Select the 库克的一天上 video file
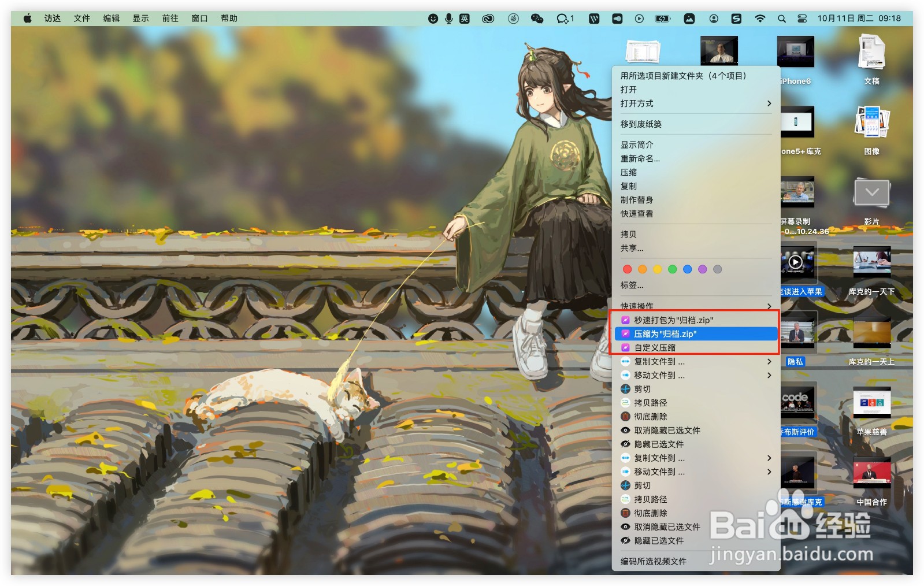Viewport: 924px width, 586px height. 871,341
